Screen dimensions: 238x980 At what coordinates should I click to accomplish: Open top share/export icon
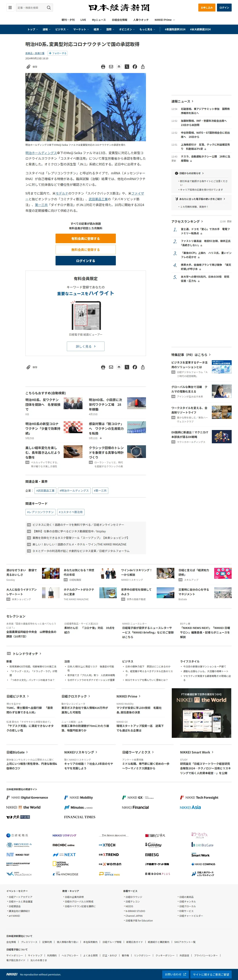143,67
